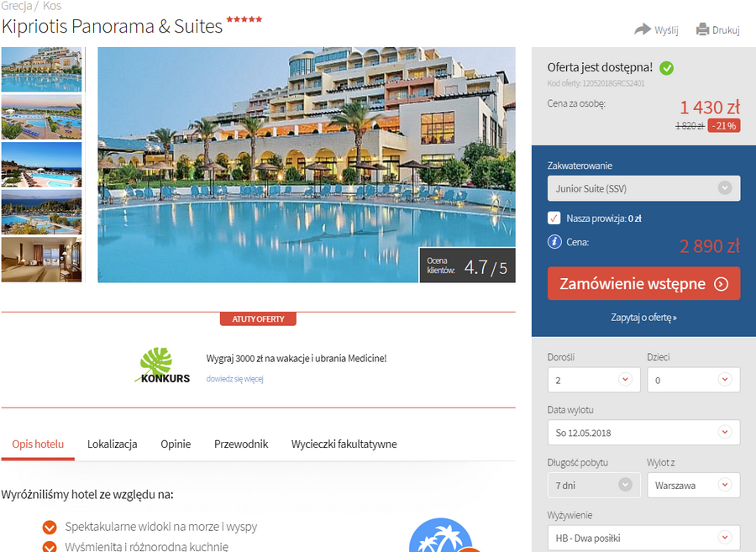This screenshot has width=756, height=552.
Task: Select the sunset aerial pools thumbnail
Action: (41, 117)
